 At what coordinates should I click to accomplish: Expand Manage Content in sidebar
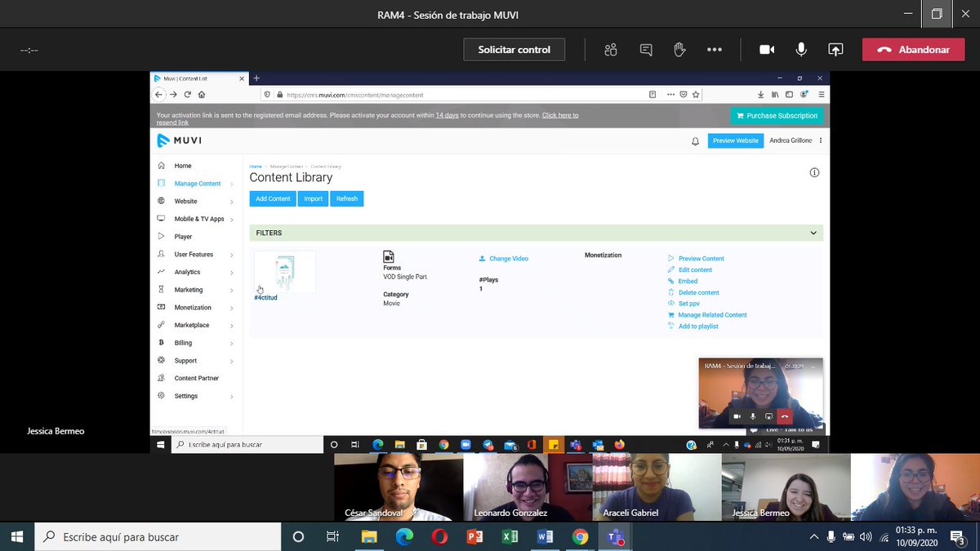tap(197, 184)
